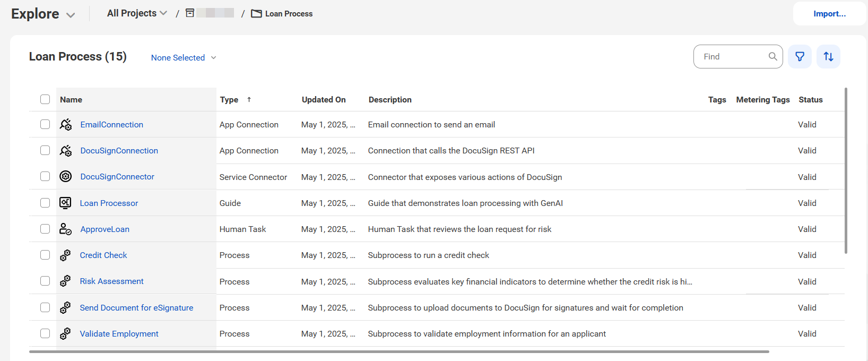Screen dimensions: 868x361
Task: Open the ApproveLoan link
Action: (105, 229)
